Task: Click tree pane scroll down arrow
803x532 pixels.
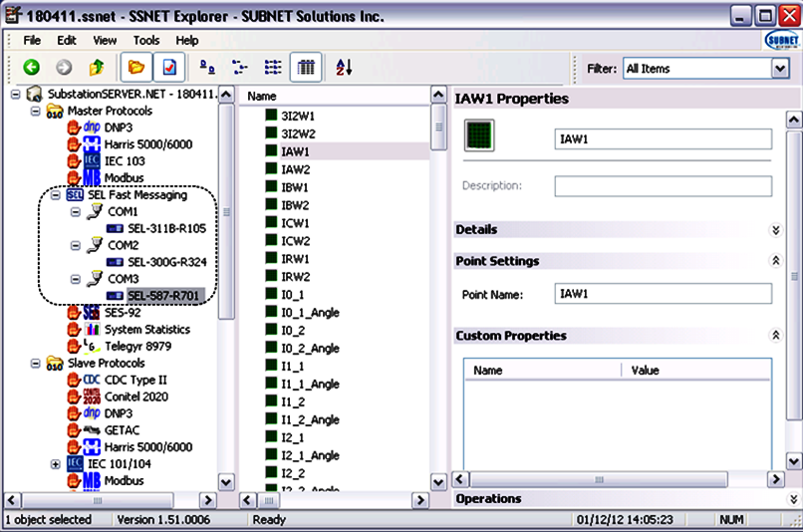Action: click(x=226, y=482)
